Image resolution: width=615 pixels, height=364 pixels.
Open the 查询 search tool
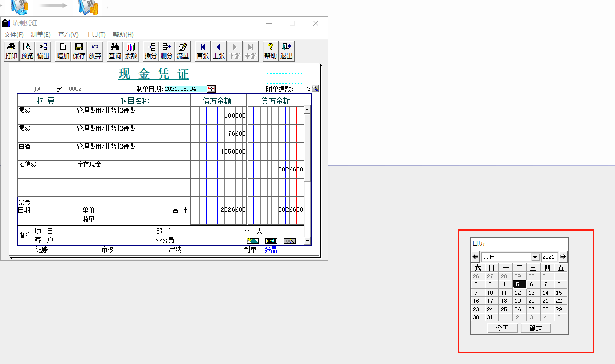coord(115,51)
